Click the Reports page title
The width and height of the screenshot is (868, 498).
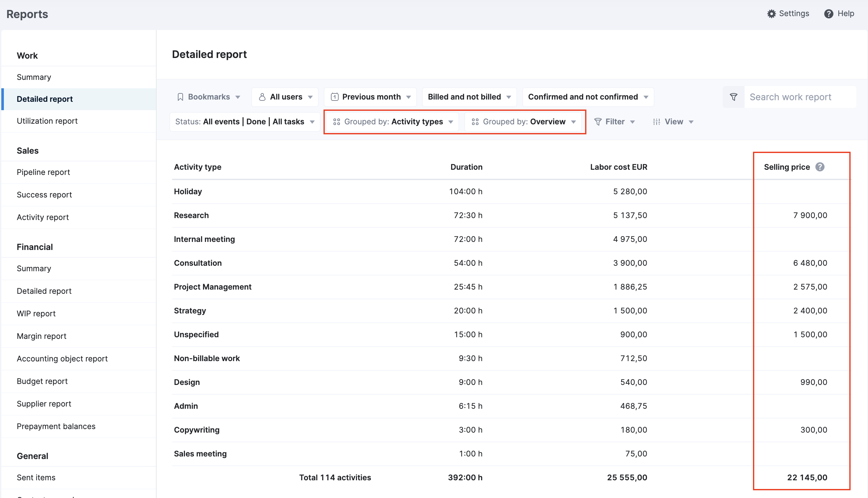coord(27,14)
